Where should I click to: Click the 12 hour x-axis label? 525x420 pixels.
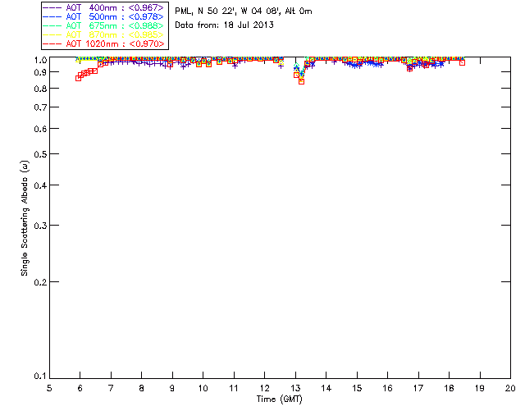tap(264, 388)
